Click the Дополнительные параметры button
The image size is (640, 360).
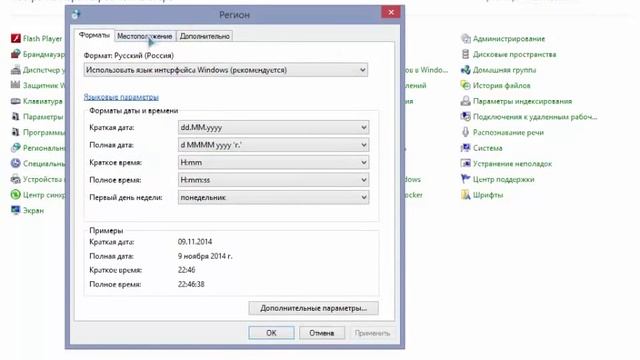tap(313, 308)
